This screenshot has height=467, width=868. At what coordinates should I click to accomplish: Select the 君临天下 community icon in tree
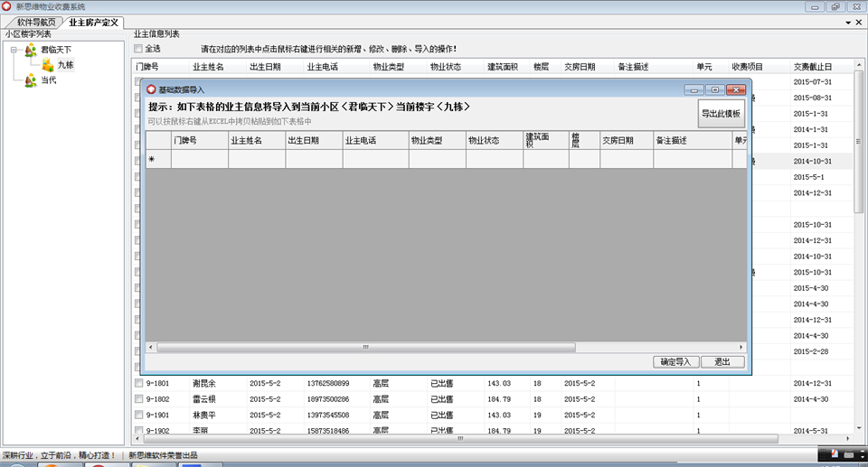(x=31, y=50)
